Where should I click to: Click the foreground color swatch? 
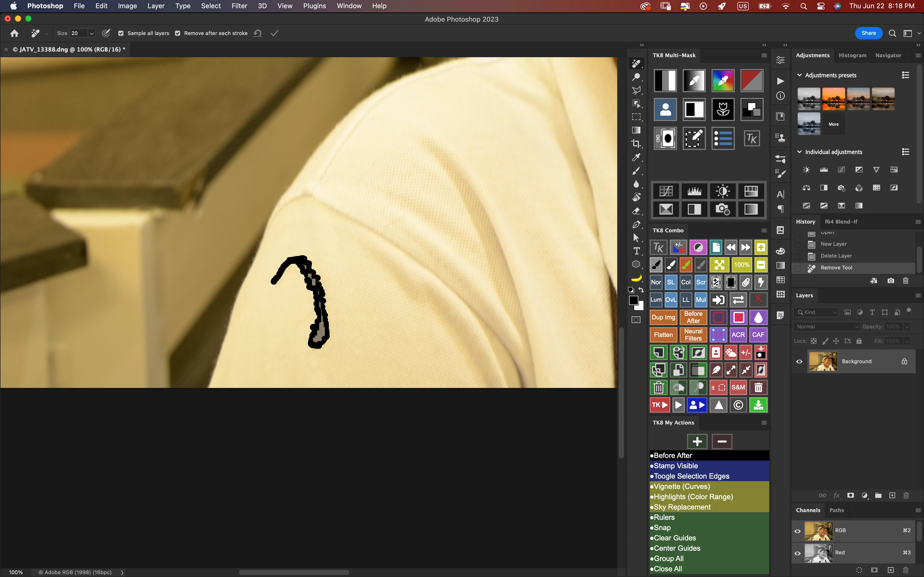[633, 301]
